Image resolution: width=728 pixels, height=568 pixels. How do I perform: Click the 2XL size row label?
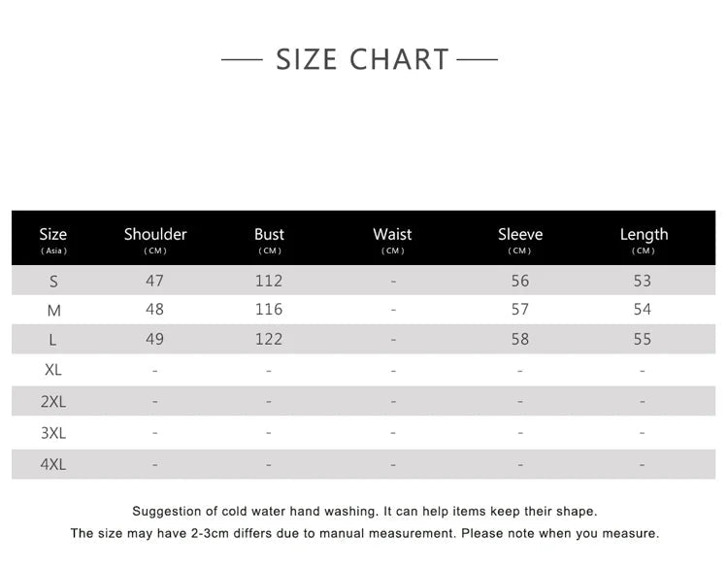(x=53, y=401)
